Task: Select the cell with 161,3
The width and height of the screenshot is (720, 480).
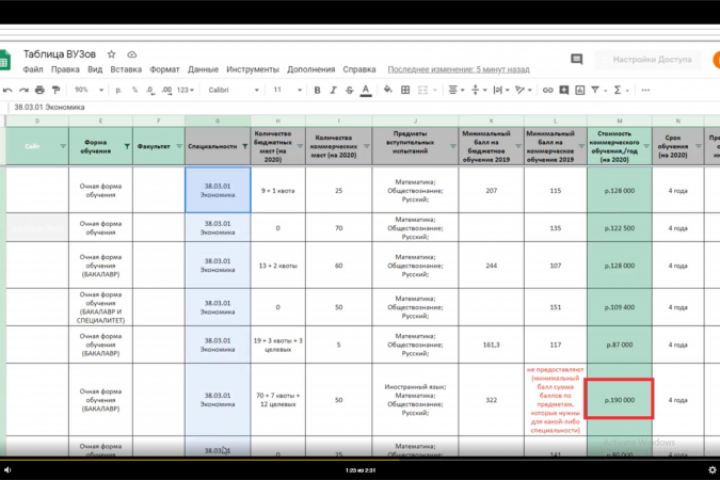Action: pos(491,344)
